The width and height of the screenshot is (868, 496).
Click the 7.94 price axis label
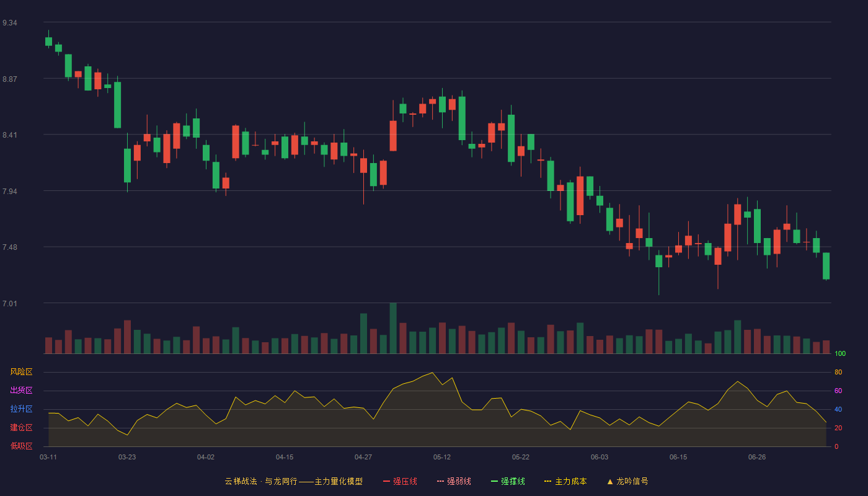click(x=10, y=192)
